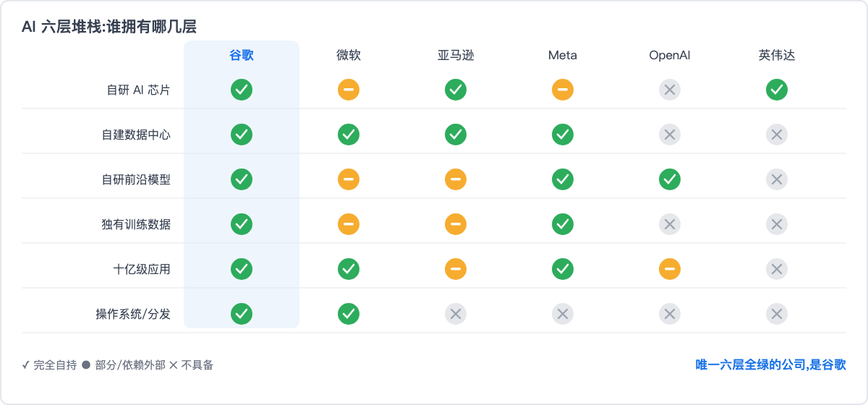This screenshot has width=868, height=405.
Task: Click gray X for 英伟达 自研前沿模型
Action: [x=777, y=179]
